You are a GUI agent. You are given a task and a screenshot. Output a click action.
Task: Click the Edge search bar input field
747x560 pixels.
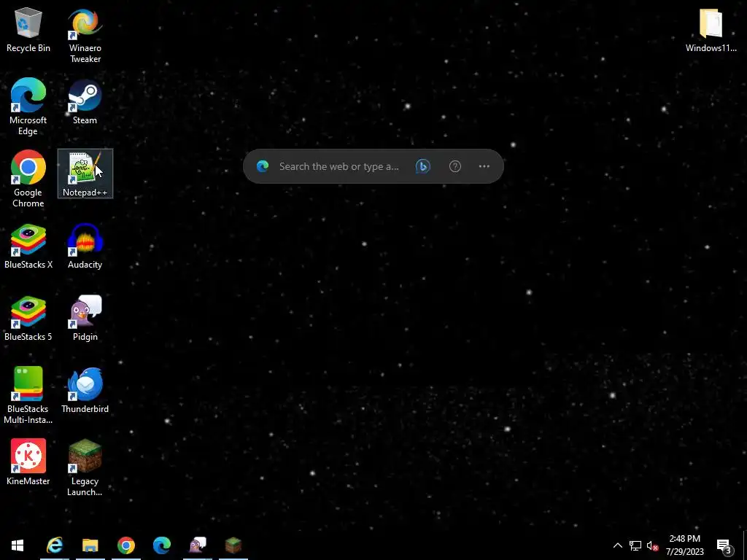point(339,167)
